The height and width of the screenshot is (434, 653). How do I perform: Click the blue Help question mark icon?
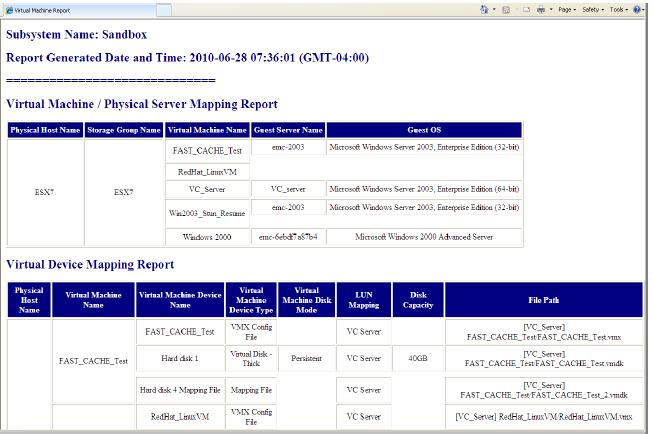pyautogui.click(x=637, y=10)
